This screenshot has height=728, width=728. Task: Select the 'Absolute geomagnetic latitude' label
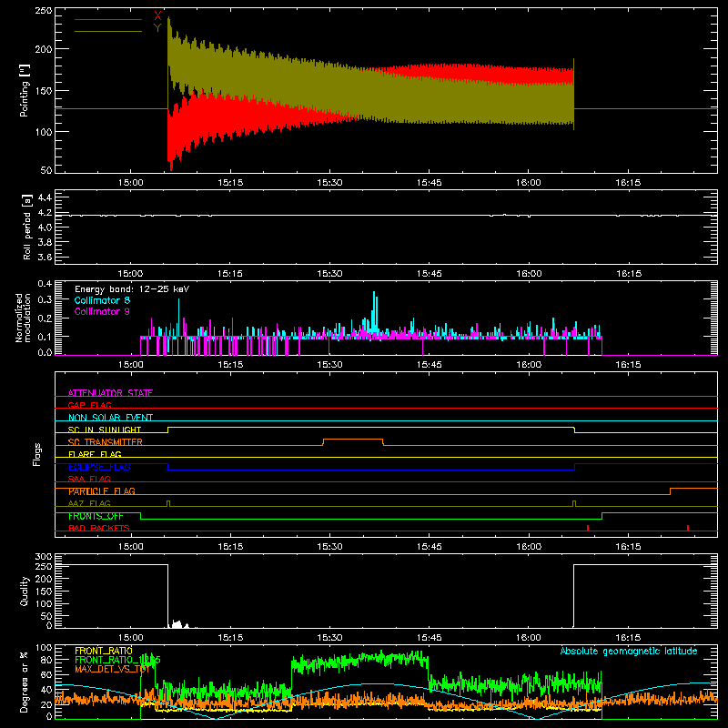click(629, 651)
